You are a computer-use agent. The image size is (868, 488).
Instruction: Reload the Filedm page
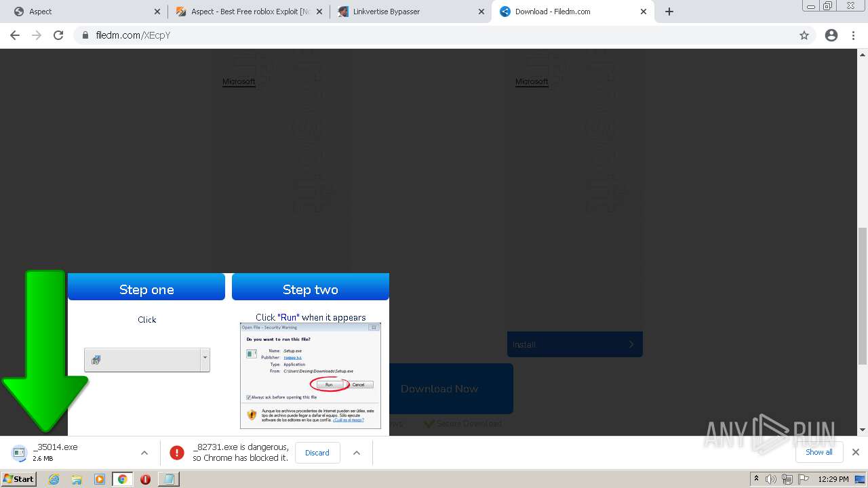[x=58, y=35]
